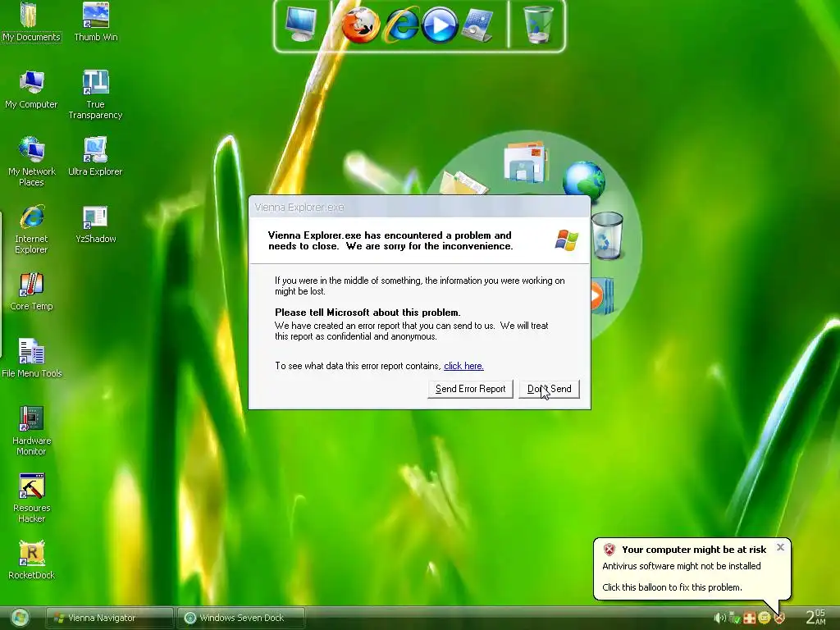The image size is (840, 630).
Task: Click the orange media player icon in circular dock
Action: [x=602, y=295]
